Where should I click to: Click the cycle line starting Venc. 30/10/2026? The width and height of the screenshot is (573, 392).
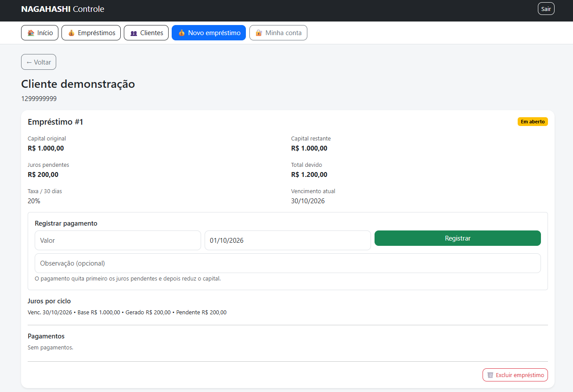[x=127, y=313]
